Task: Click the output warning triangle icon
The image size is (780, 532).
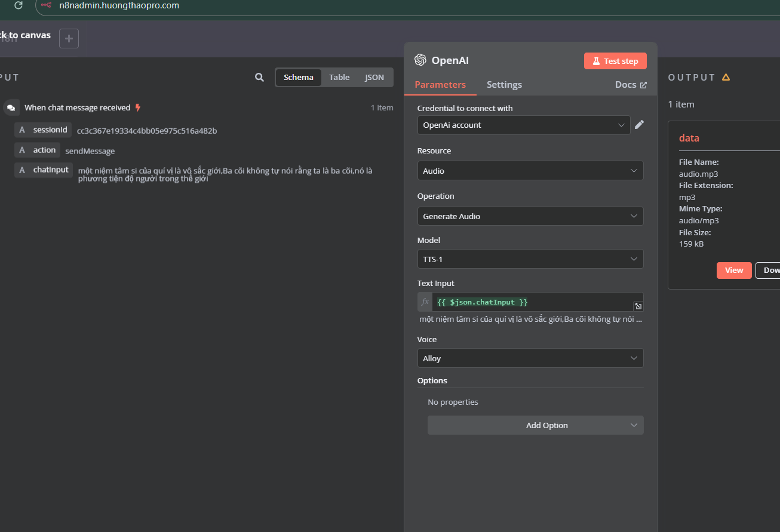Action: click(x=726, y=77)
